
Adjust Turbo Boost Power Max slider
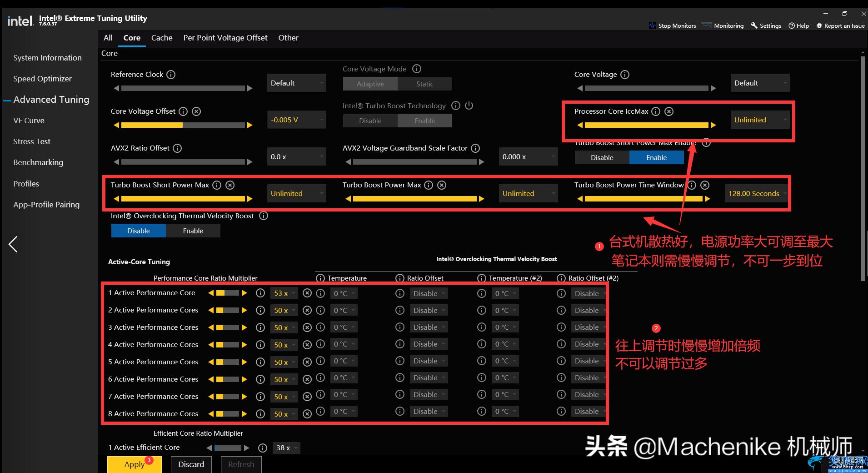coord(415,199)
